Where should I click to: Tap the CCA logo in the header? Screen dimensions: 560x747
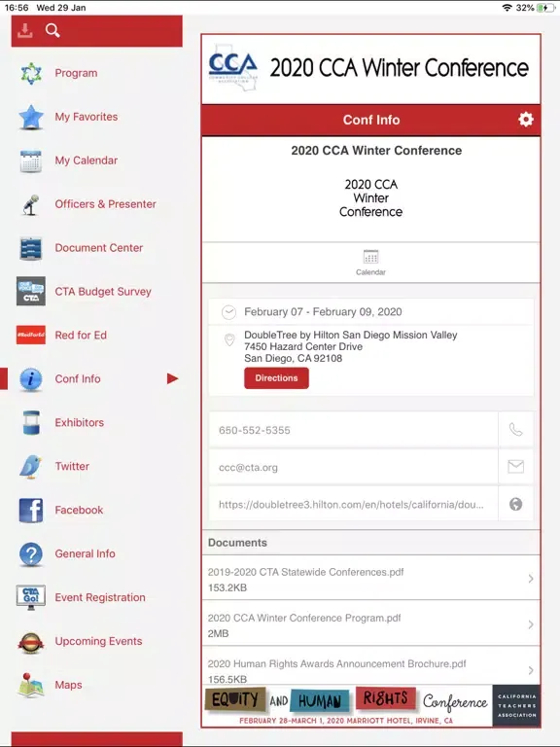(233, 68)
